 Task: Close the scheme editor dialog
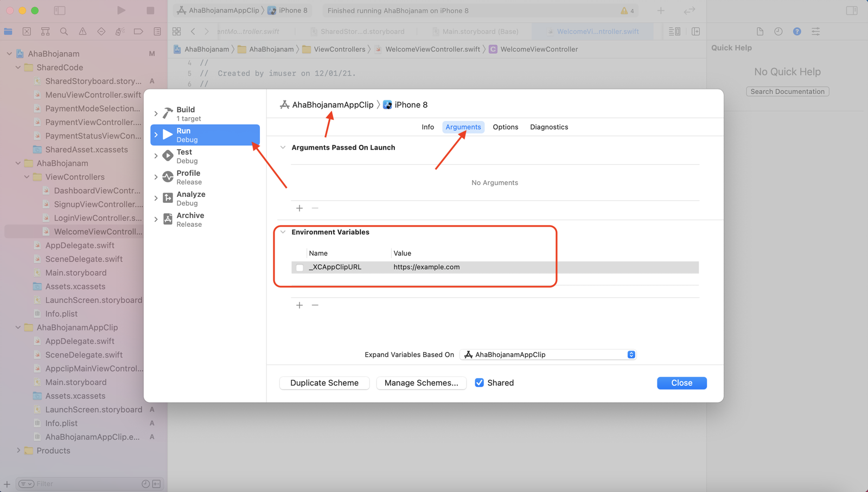(x=682, y=383)
